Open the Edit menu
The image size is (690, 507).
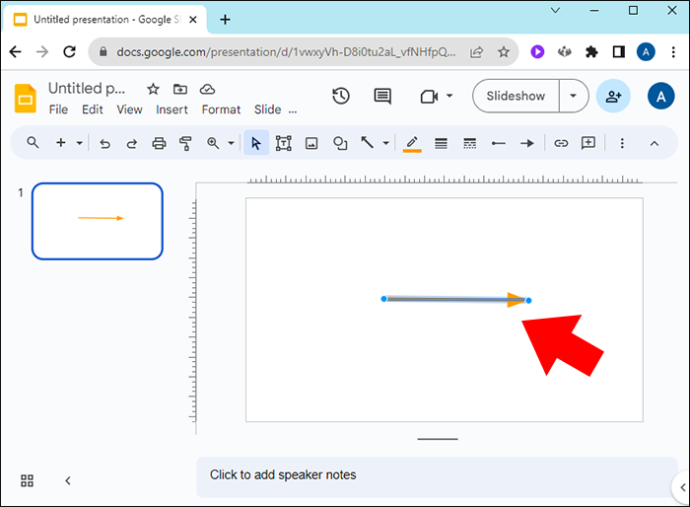(x=92, y=110)
